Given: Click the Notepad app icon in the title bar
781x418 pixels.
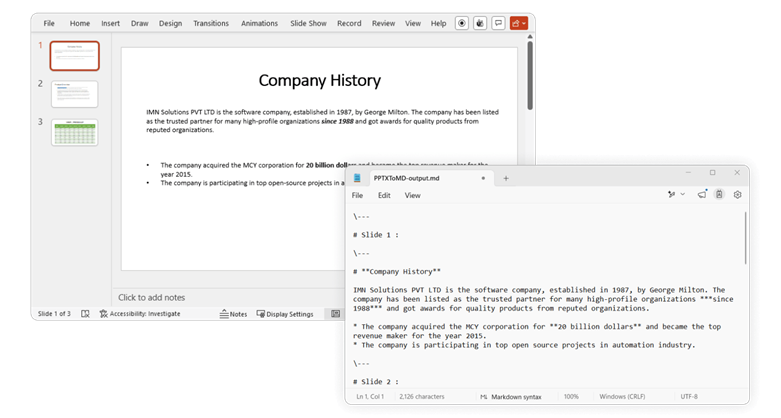Looking at the screenshot, I should coord(357,178).
